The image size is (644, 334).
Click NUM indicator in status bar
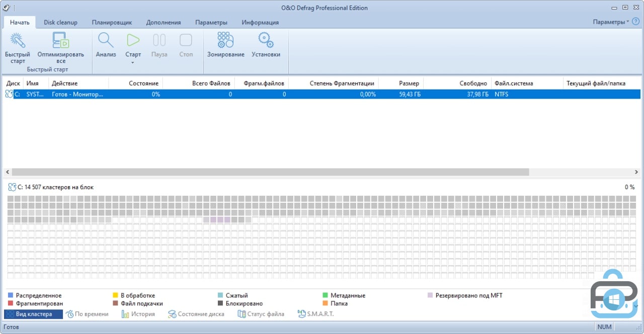604,327
